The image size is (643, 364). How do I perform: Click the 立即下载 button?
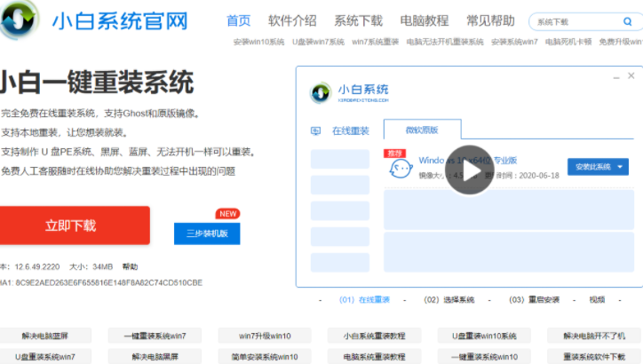[71, 226]
